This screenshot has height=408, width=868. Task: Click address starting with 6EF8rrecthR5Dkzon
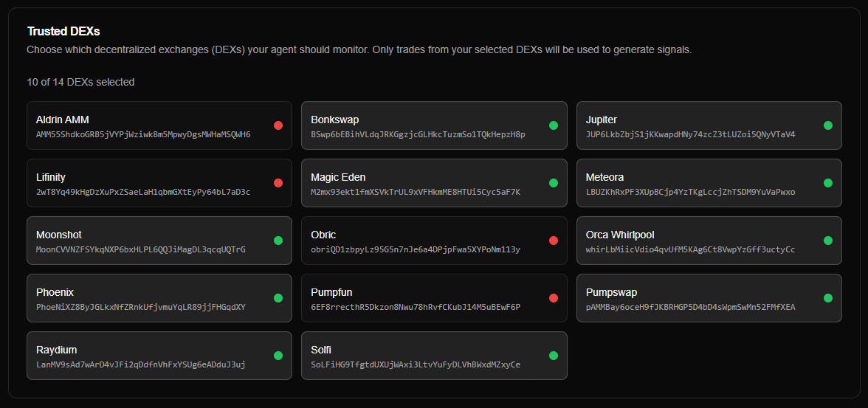tap(416, 307)
